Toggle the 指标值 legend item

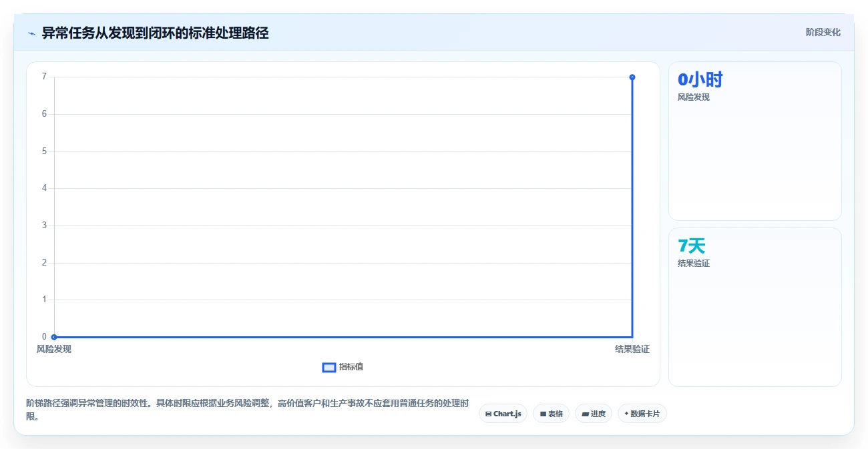[343, 367]
